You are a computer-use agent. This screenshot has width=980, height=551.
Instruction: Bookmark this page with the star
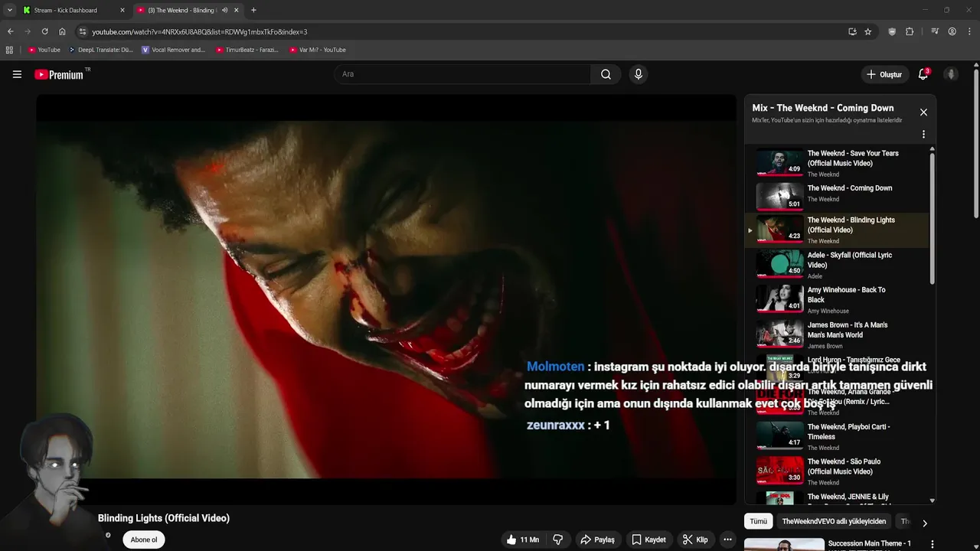[x=867, y=31]
